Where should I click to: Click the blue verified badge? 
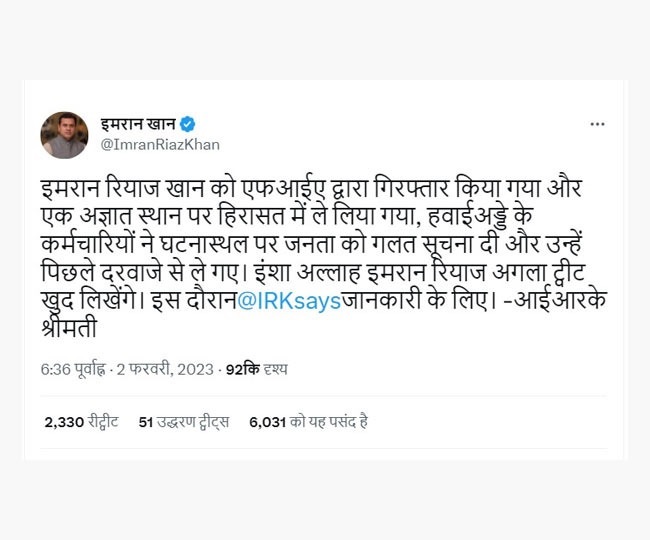point(188,124)
